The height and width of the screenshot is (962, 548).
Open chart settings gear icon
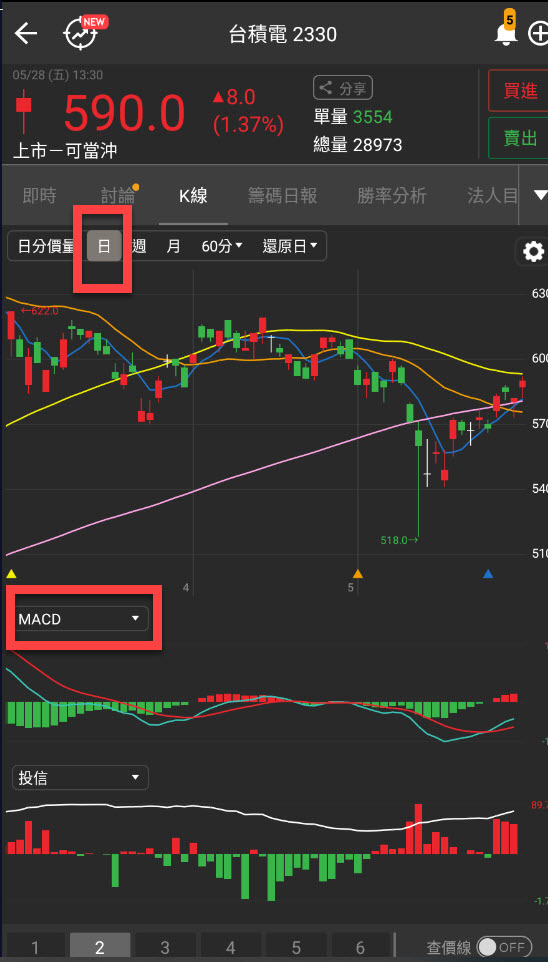(x=532, y=252)
